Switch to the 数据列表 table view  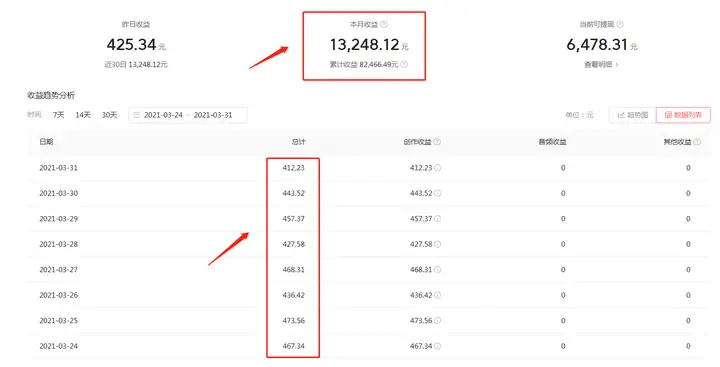click(x=683, y=115)
